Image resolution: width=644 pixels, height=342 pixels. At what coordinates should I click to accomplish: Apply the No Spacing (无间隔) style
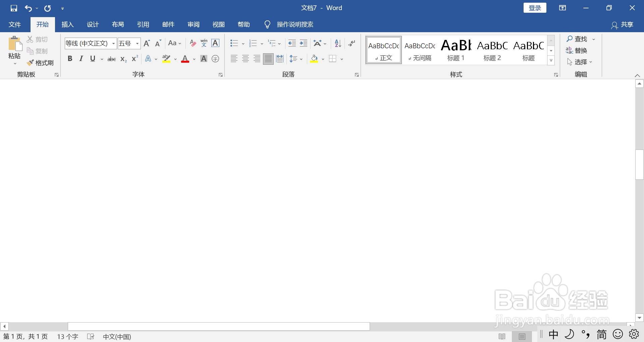(420, 50)
